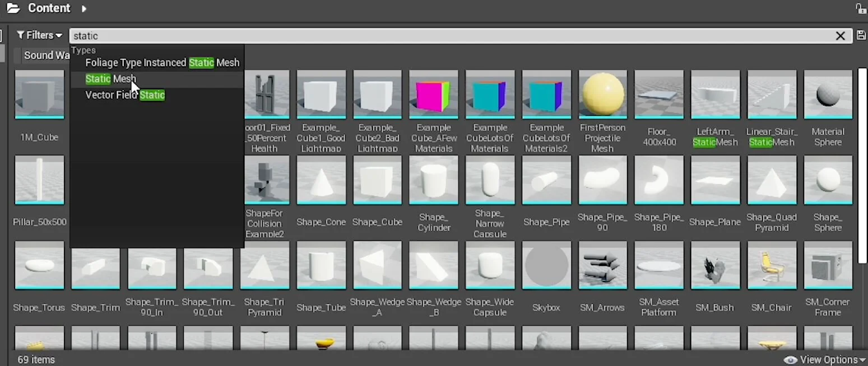Select the Static Mesh type suggestion
868x366 pixels.
click(110, 79)
